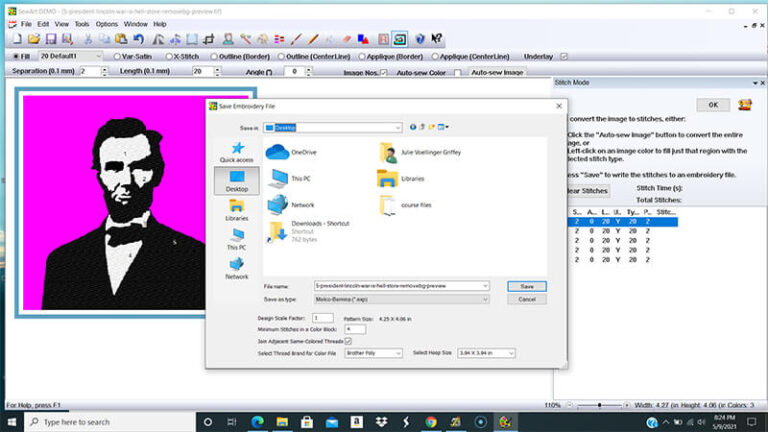Click the purple Save disk toolbar icon
The height and width of the screenshot is (432, 768).
pos(51,39)
